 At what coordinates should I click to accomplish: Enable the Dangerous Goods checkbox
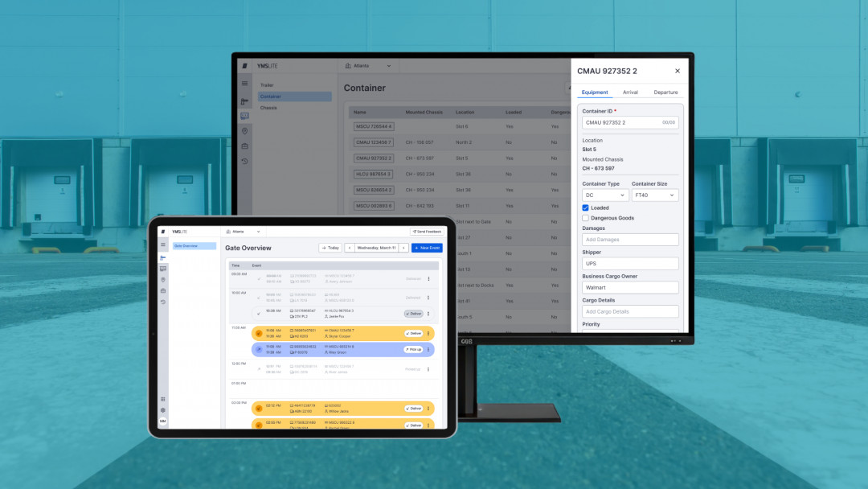[x=586, y=218]
